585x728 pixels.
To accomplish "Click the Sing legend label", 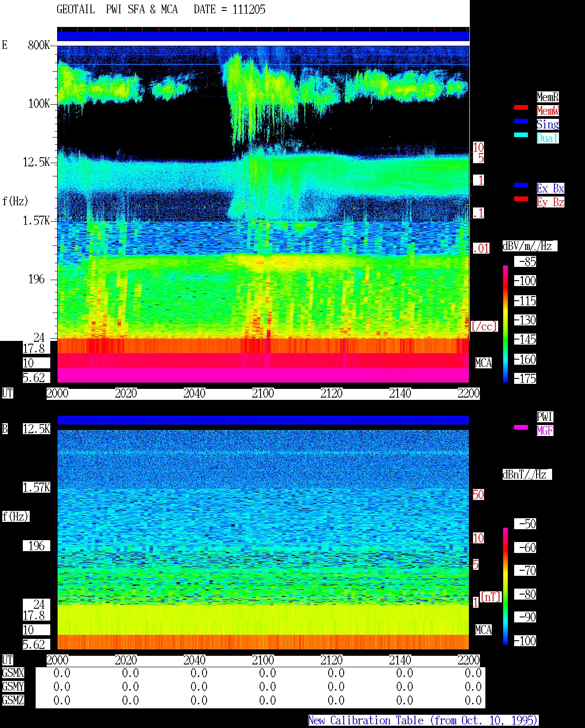I will point(548,124).
